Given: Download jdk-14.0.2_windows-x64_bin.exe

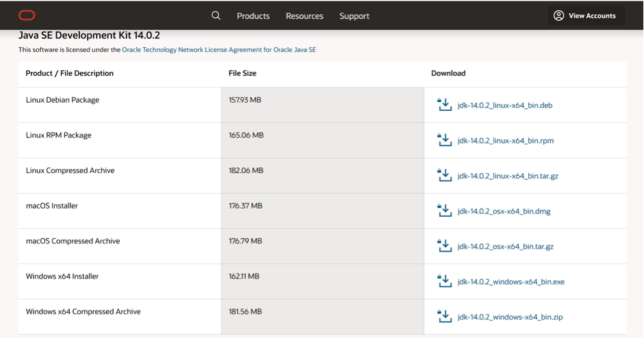Looking at the screenshot, I should [x=511, y=282].
